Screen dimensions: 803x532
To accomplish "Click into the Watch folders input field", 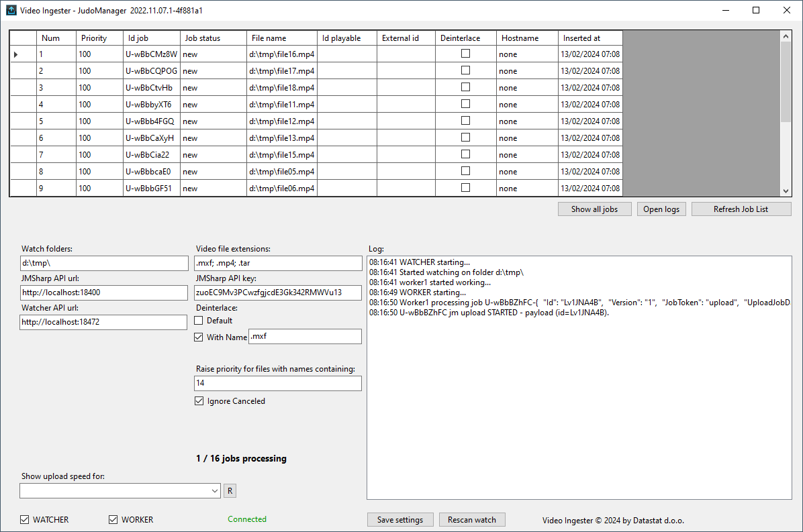I will point(104,263).
